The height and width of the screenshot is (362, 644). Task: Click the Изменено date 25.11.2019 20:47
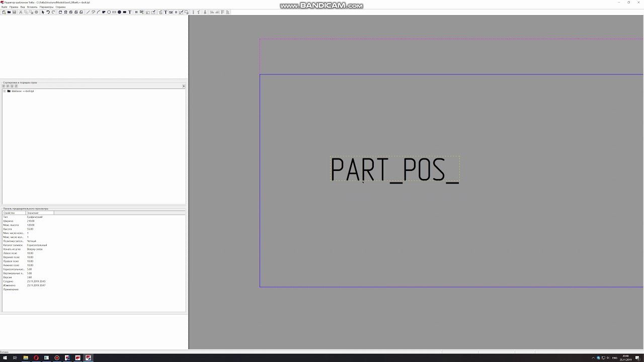36,285
